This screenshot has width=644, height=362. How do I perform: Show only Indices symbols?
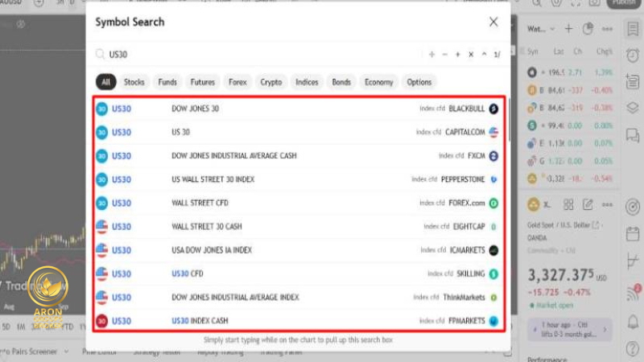[x=307, y=82]
